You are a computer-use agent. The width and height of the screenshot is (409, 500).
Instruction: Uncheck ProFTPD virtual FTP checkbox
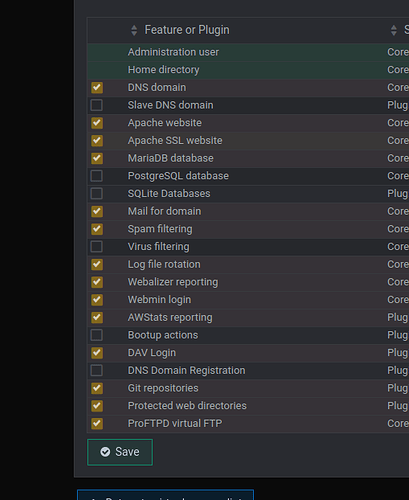pos(97,423)
